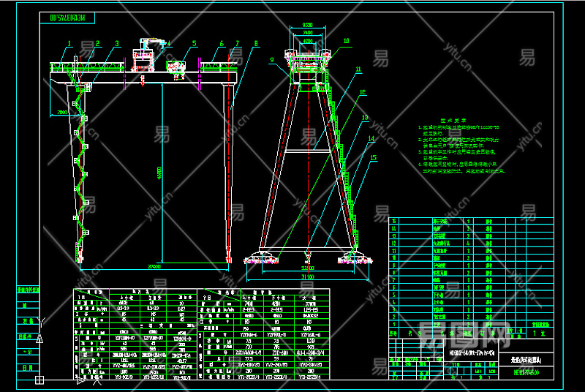Click the green technical requirements heading
This screenshot has width=585, height=392.
[453, 121]
